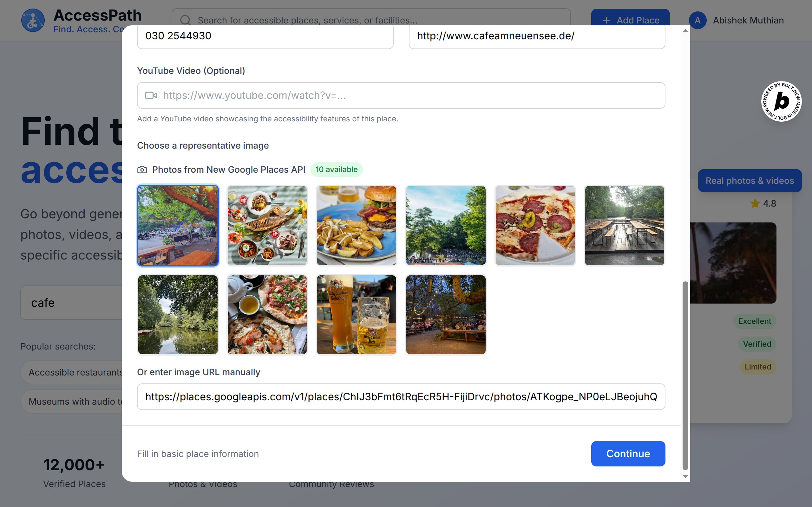The image size is (812, 507).
Task: Click the video camera icon in YouTube field
Action: (151, 96)
